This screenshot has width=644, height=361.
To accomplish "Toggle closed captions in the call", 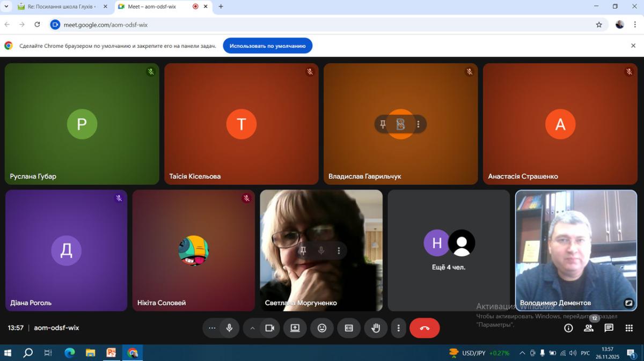I will [x=349, y=328].
